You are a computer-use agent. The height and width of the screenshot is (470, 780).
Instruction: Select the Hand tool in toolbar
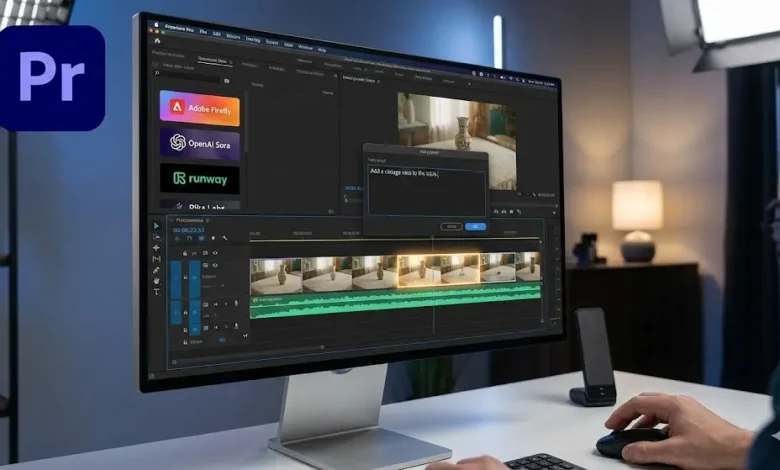(156, 281)
